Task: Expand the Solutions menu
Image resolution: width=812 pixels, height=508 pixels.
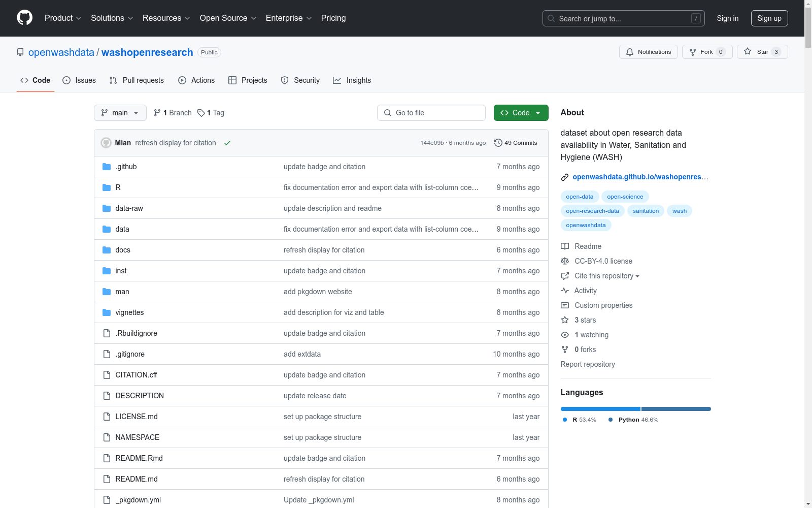Action: [x=112, y=18]
